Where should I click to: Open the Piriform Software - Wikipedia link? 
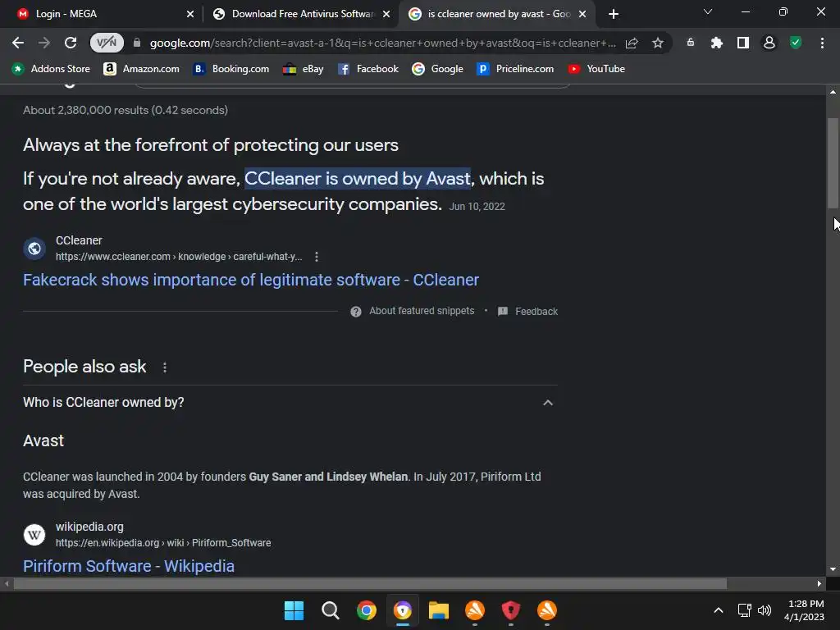point(129,566)
